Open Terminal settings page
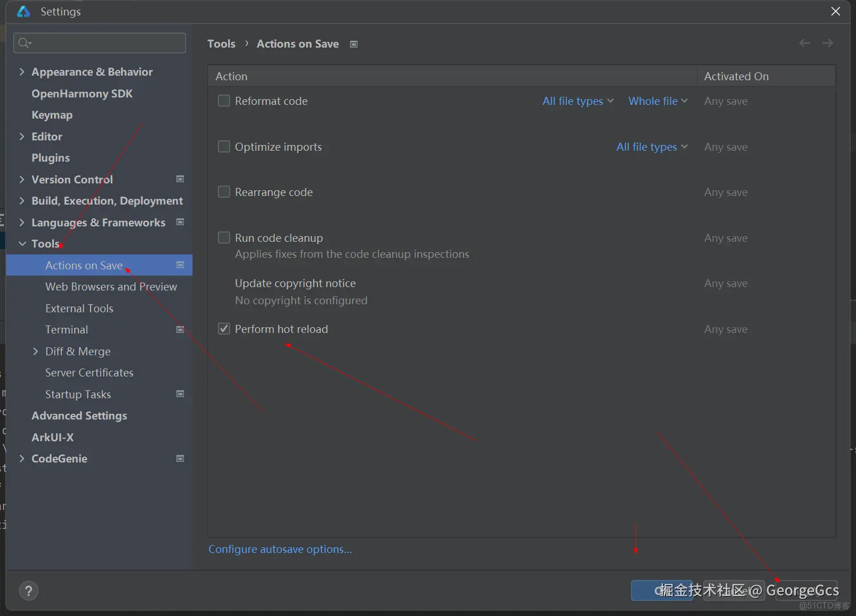Image resolution: width=856 pixels, height=616 pixels. click(66, 329)
